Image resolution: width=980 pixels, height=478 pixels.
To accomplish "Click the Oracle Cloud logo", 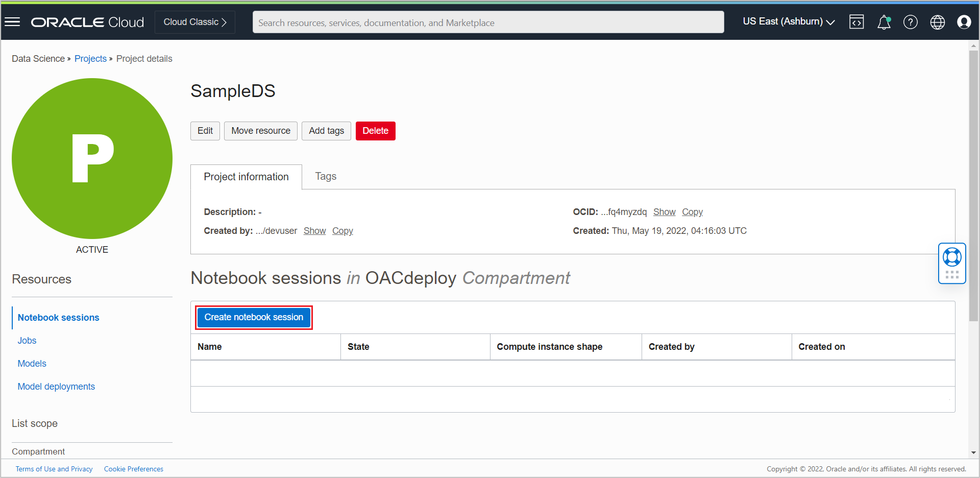I will (x=87, y=22).
